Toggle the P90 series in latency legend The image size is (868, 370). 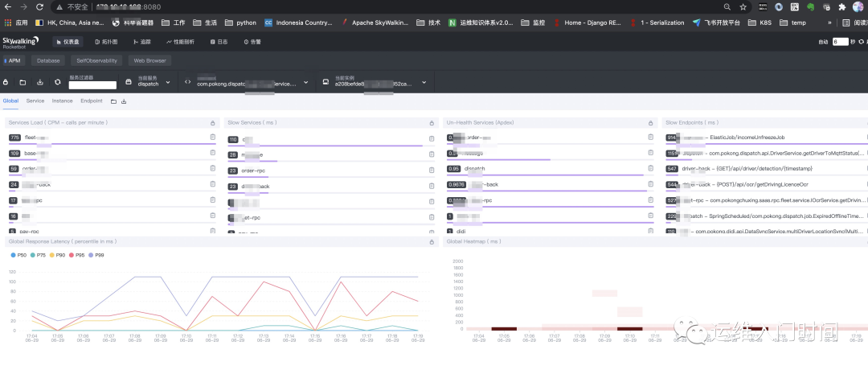pos(57,255)
